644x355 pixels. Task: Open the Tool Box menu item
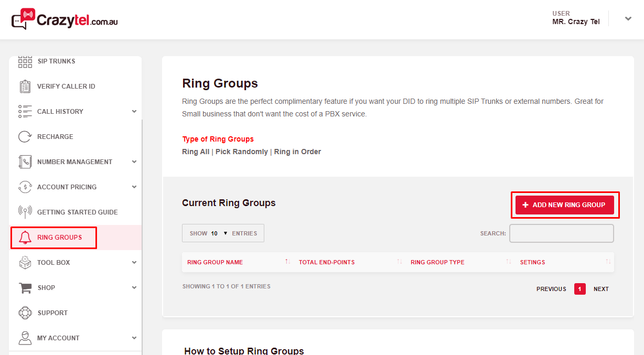[x=53, y=263]
